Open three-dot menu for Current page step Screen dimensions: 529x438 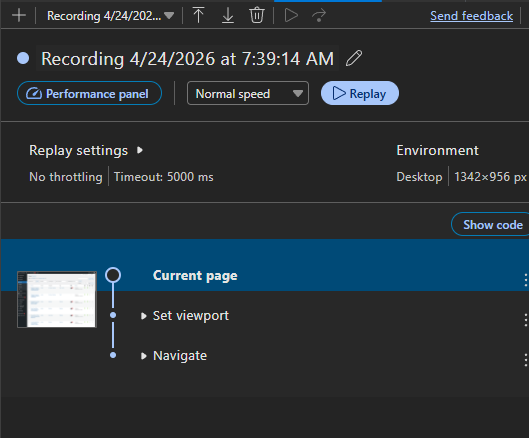526,280
